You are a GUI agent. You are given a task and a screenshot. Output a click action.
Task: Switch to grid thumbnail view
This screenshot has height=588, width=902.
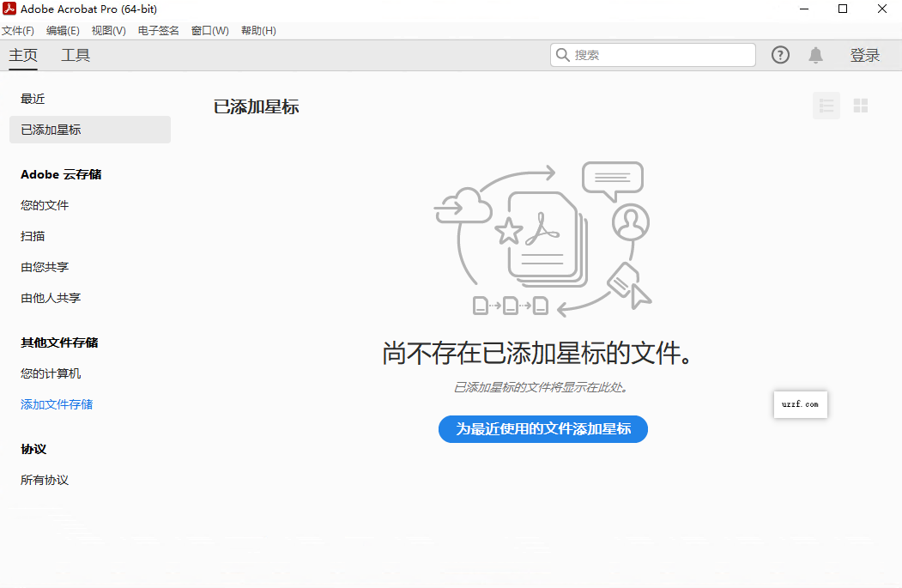(861, 106)
